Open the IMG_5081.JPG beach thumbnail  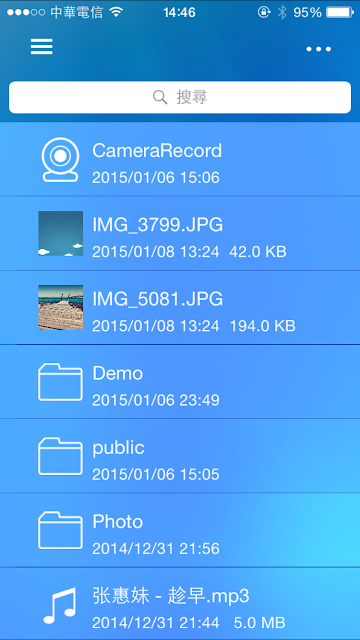click(60, 307)
